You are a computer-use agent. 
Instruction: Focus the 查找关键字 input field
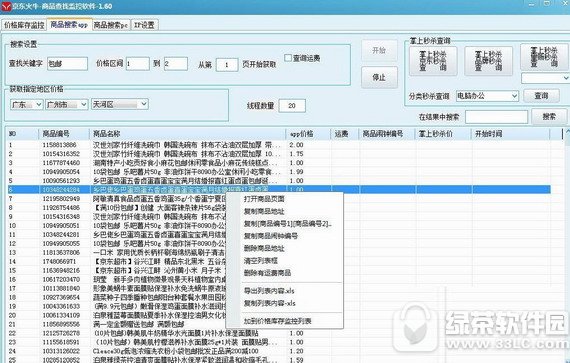click(67, 64)
